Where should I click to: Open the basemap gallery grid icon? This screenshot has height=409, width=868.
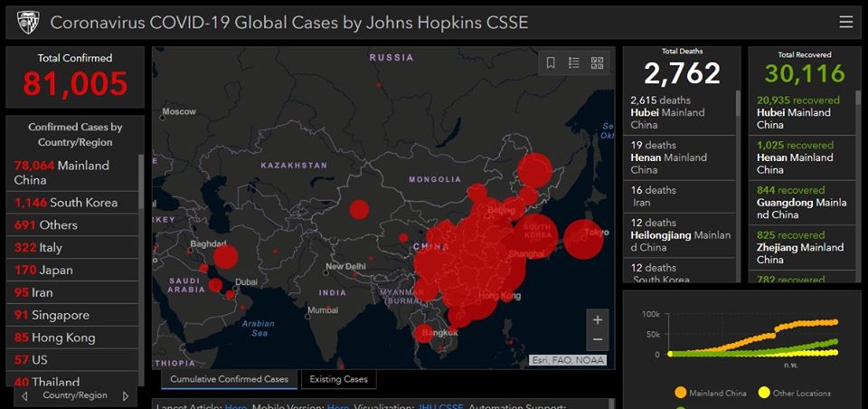click(x=597, y=62)
